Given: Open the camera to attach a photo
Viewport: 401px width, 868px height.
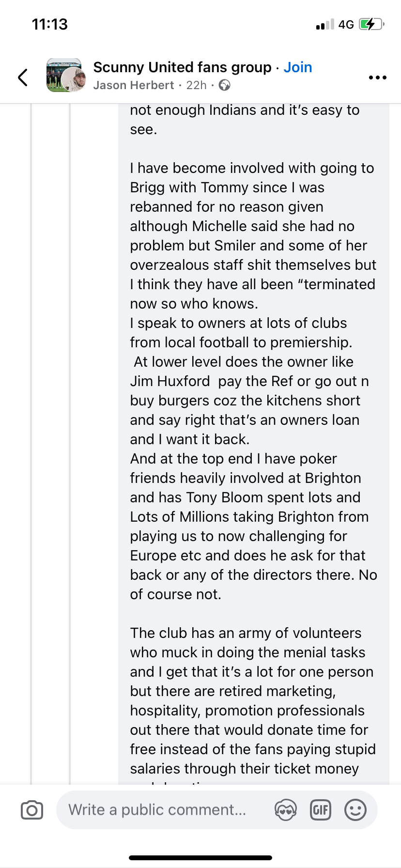Looking at the screenshot, I should point(32,810).
